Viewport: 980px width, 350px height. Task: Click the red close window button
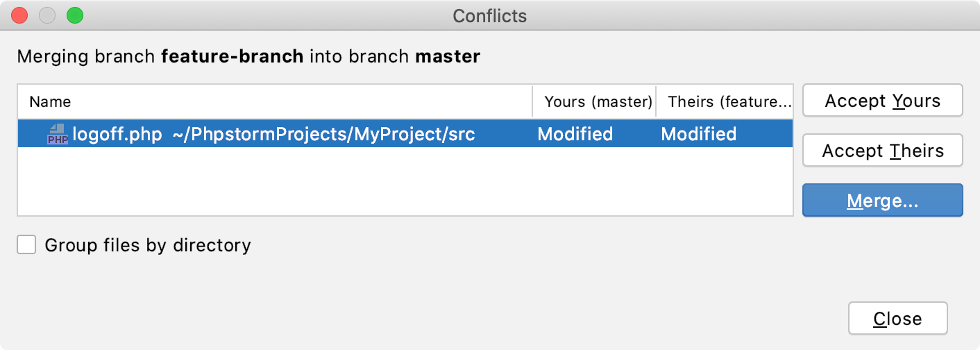pyautogui.click(x=20, y=15)
